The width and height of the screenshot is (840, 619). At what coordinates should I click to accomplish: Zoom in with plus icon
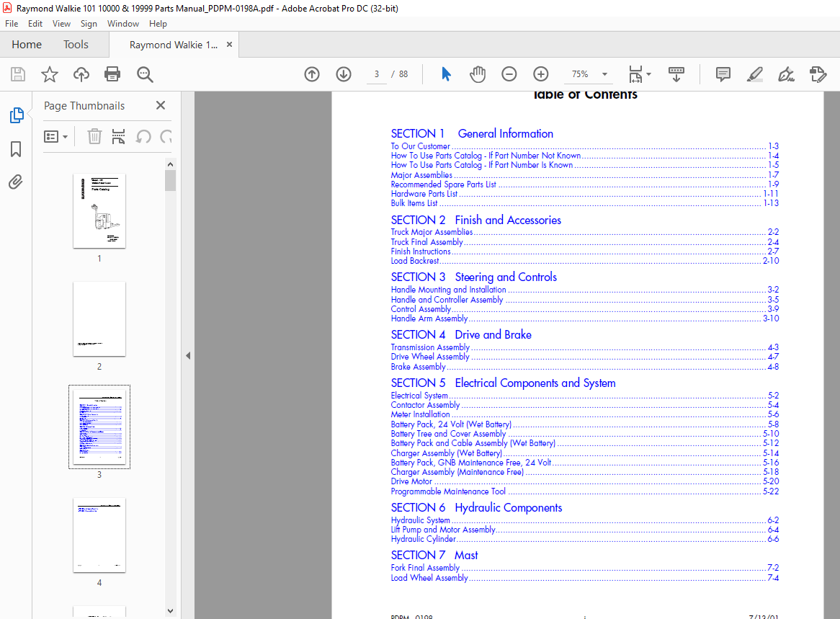(541, 74)
